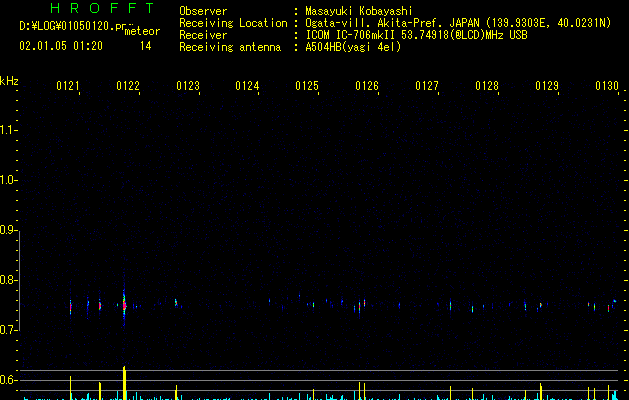629x400 pixels.
Task: Click the 0127 time axis marker
Action: pos(427,86)
